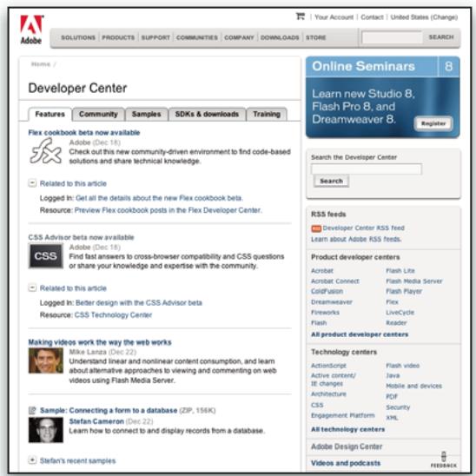Open the Fireworks developer center
476x476 pixels.
click(x=325, y=313)
